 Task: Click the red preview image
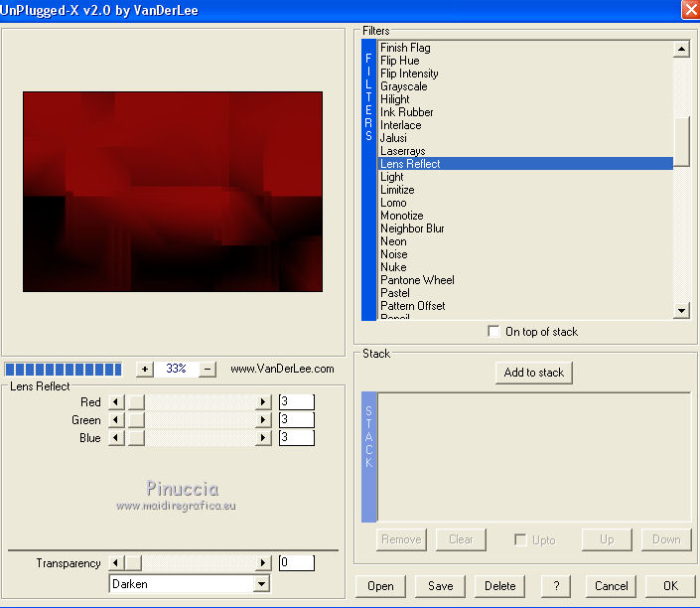coord(173,192)
